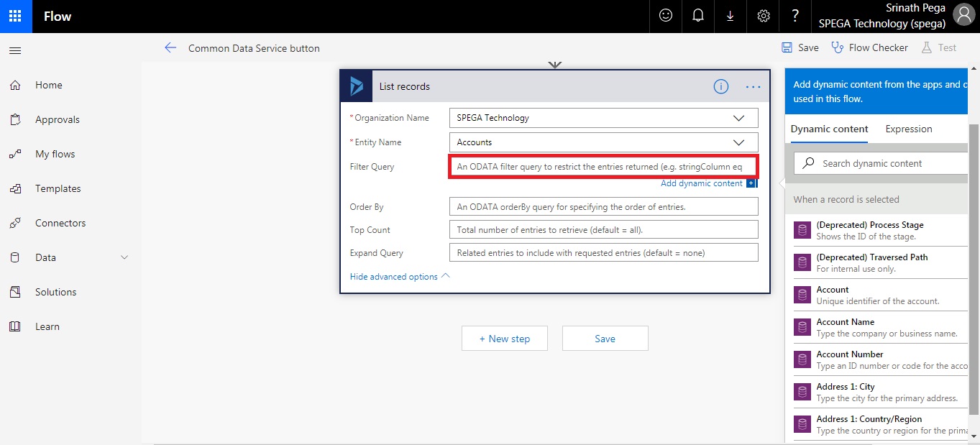Screen dimensions: 980x445
Task: Click the help question mark icon
Action: coord(795,16)
